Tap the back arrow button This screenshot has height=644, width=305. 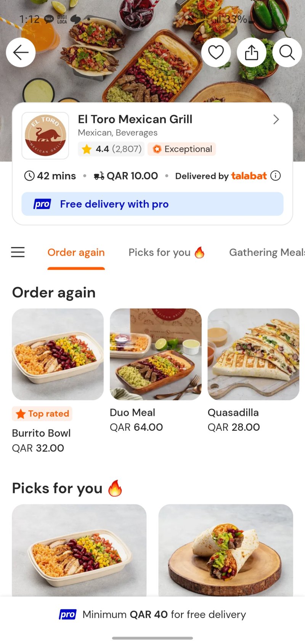(x=21, y=53)
